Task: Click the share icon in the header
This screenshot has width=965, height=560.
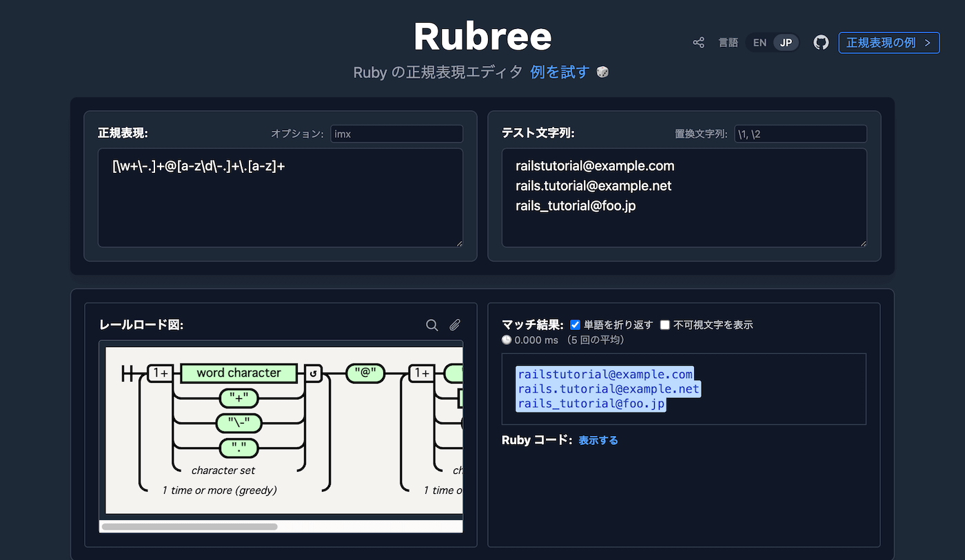Action: [x=698, y=42]
